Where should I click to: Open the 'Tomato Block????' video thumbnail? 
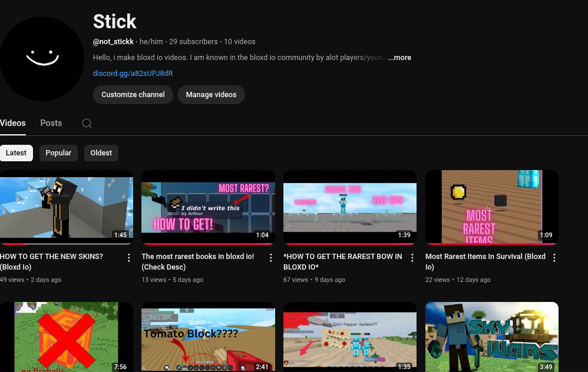[x=208, y=337]
